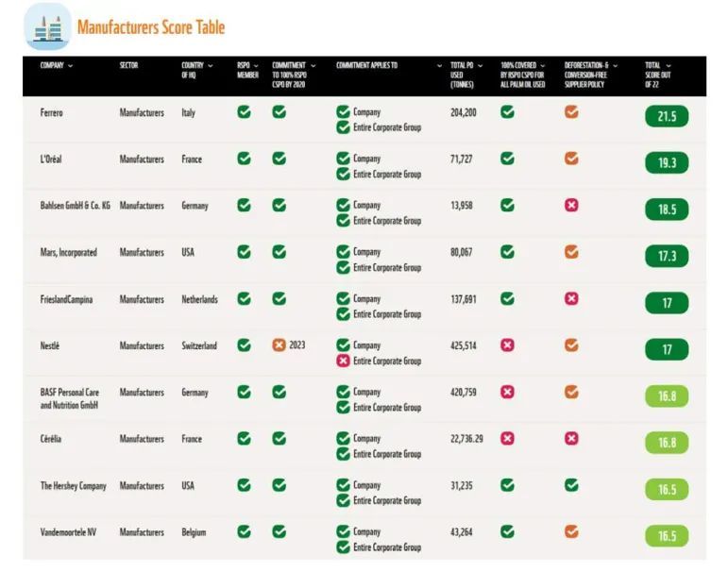Click Nestlé's orange 2023 commitment icon
728x572 pixels.
click(x=279, y=345)
